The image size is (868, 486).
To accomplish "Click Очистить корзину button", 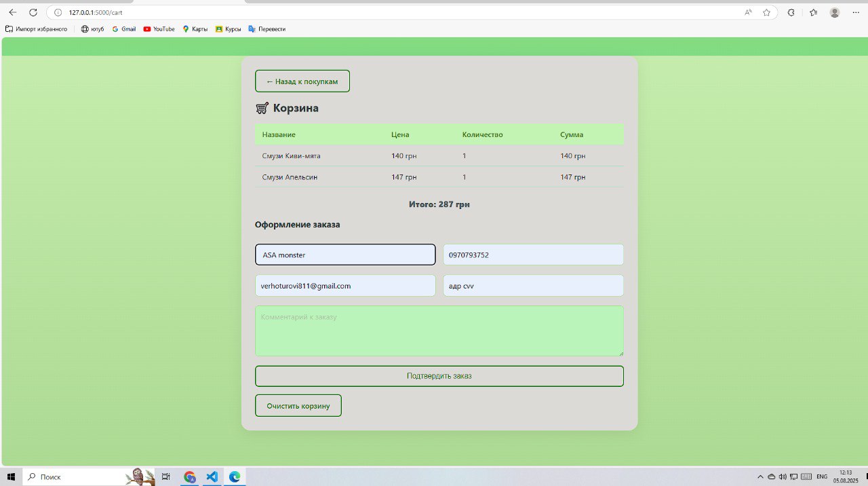I will tap(298, 406).
